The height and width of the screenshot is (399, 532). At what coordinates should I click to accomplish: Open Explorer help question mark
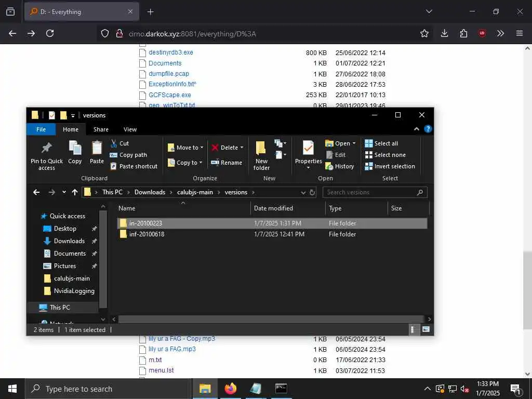coord(428,129)
